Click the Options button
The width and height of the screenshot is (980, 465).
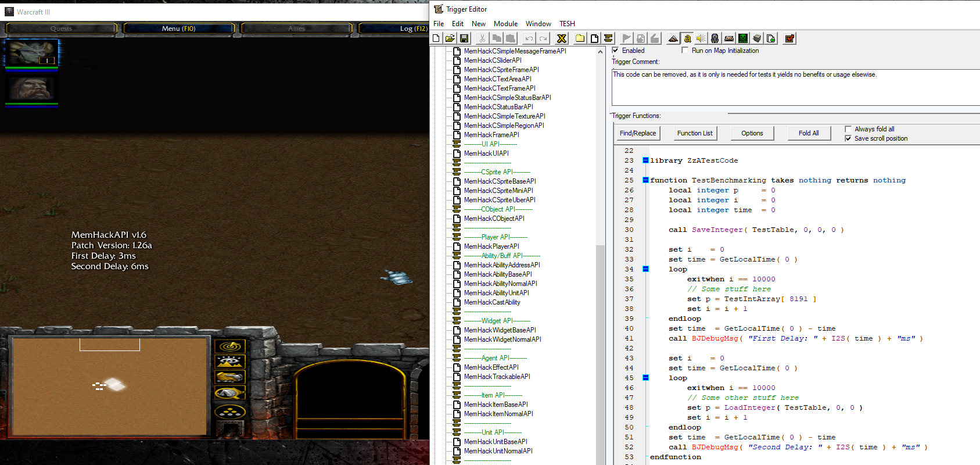[752, 133]
